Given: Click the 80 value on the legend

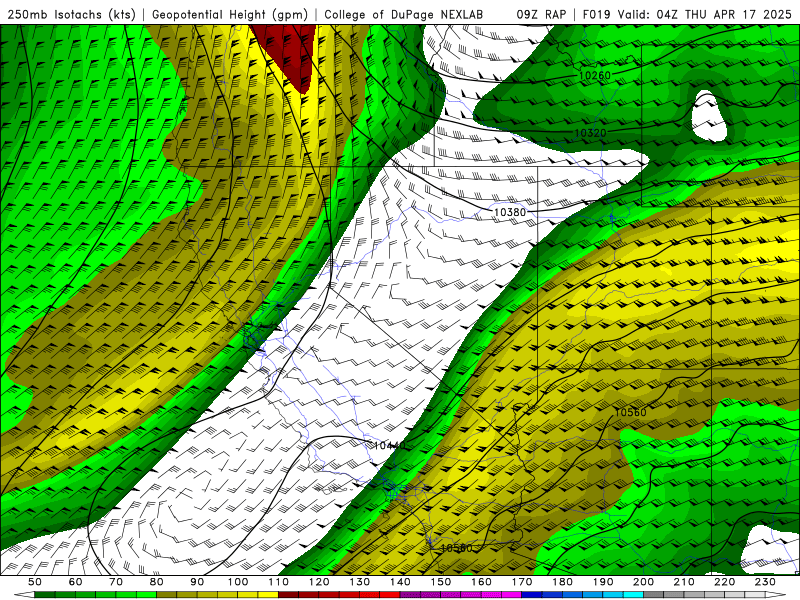Looking at the screenshot, I should point(157,582).
